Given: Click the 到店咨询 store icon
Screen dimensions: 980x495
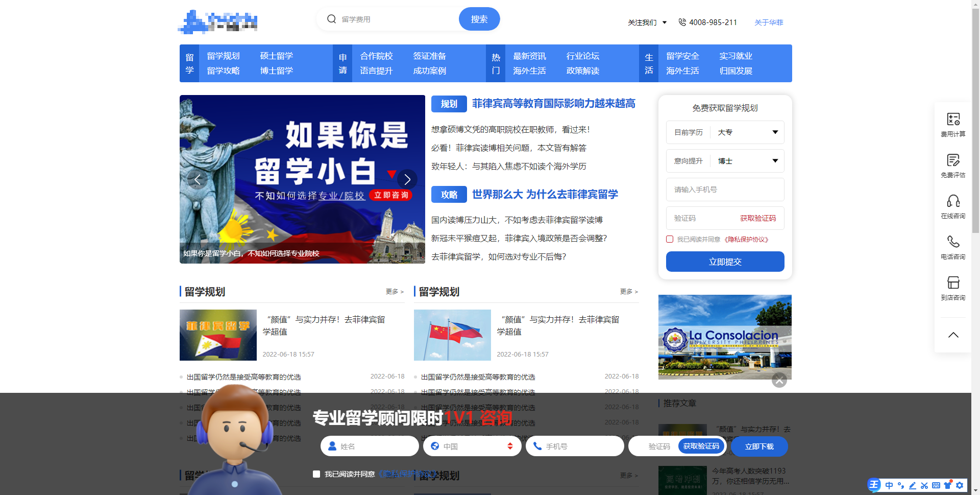Looking at the screenshot, I should [x=953, y=282].
